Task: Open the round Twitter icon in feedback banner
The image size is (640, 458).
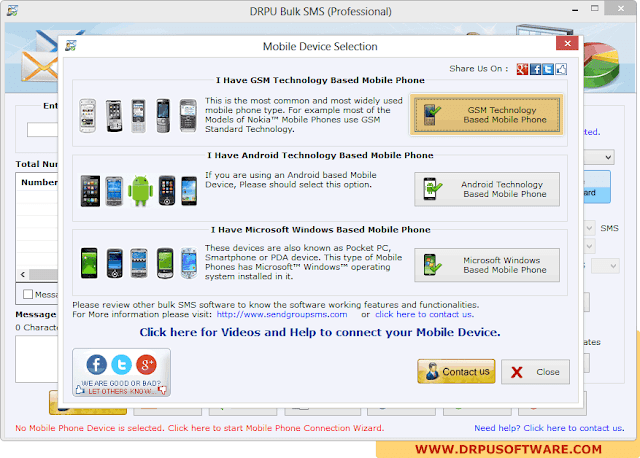Action: (x=122, y=365)
